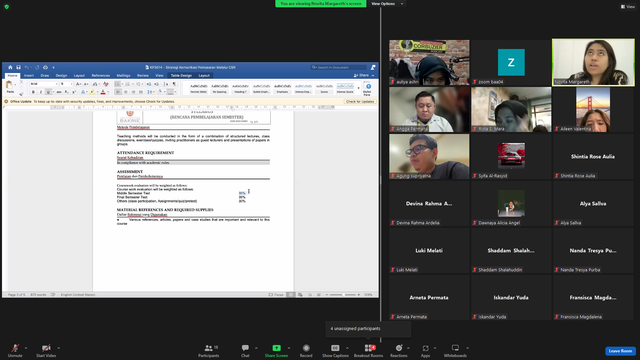Screen dimensions: 640x360
Task: Toggle Bold formatting in Word
Action: pyautogui.click(x=33, y=92)
